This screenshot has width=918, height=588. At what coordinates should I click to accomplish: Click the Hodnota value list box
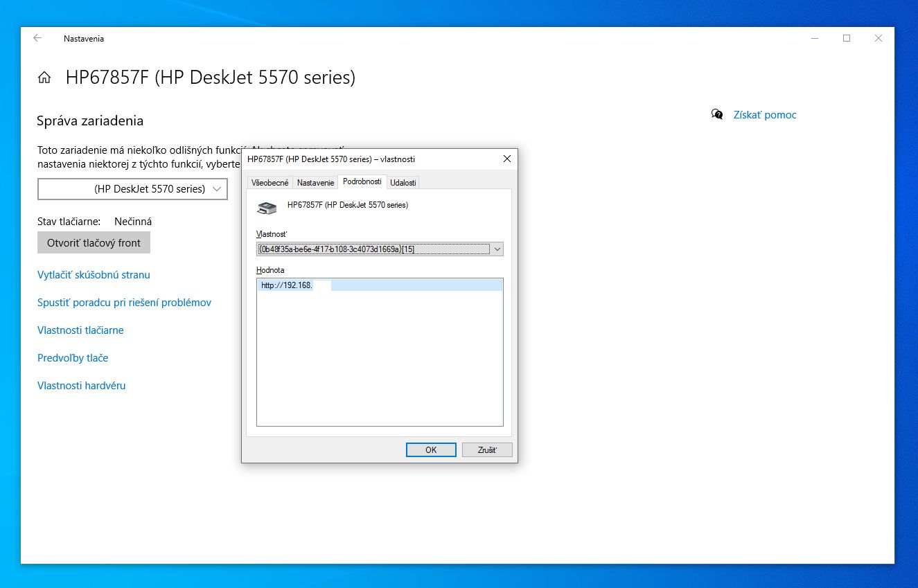click(380, 353)
